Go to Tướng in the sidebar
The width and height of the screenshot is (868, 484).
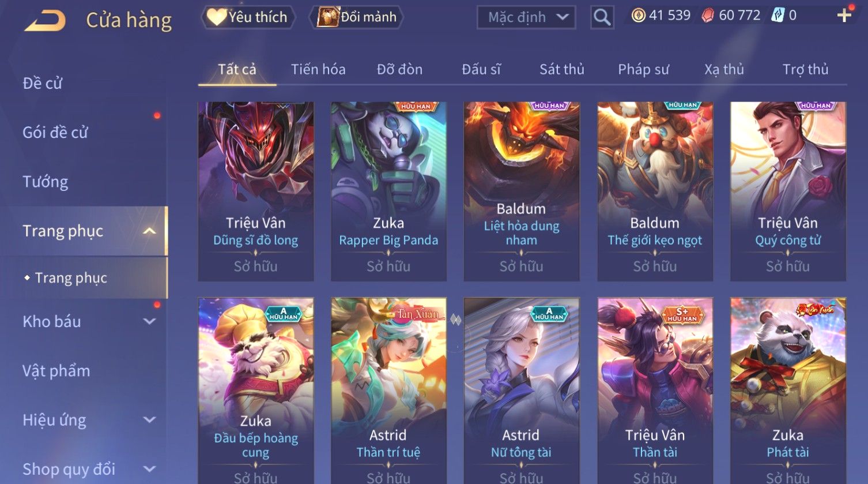[x=46, y=182]
